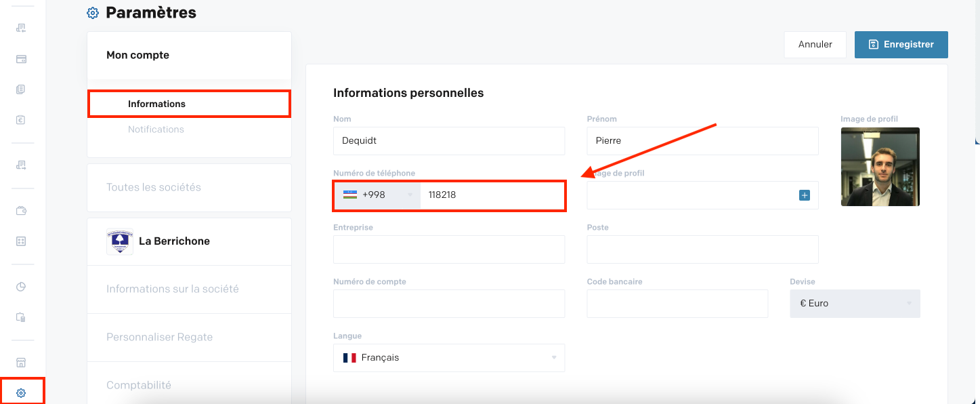Open Personnaliser Regate settings
This screenshot has width=980, height=404.
point(189,338)
